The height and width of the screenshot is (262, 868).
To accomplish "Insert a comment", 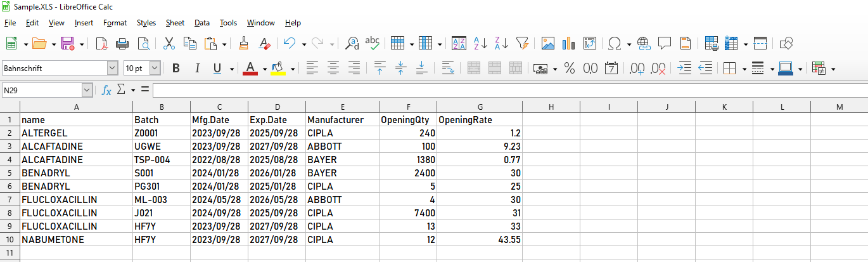I will [x=665, y=43].
